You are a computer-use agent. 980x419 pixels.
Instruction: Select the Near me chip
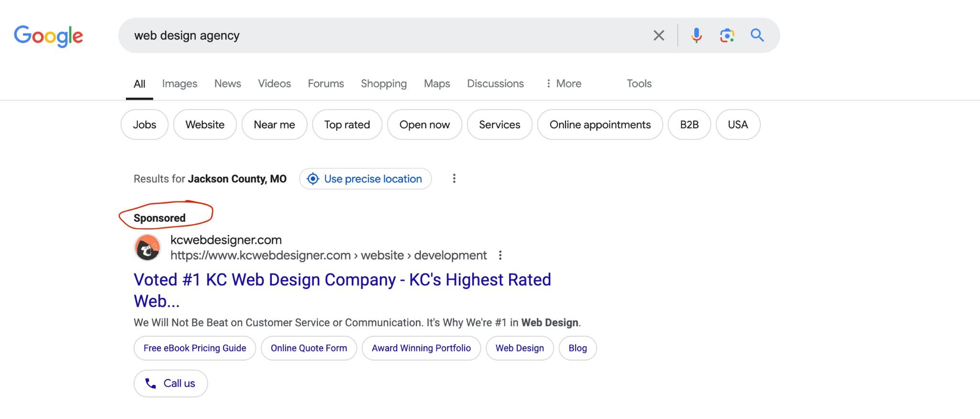pyautogui.click(x=274, y=125)
